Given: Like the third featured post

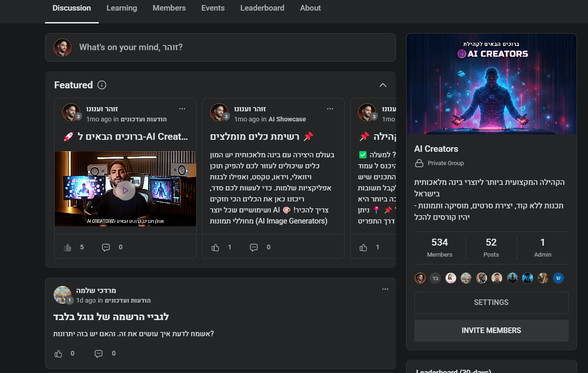Looking at the screenshot, I should click(x=363, y=247).
